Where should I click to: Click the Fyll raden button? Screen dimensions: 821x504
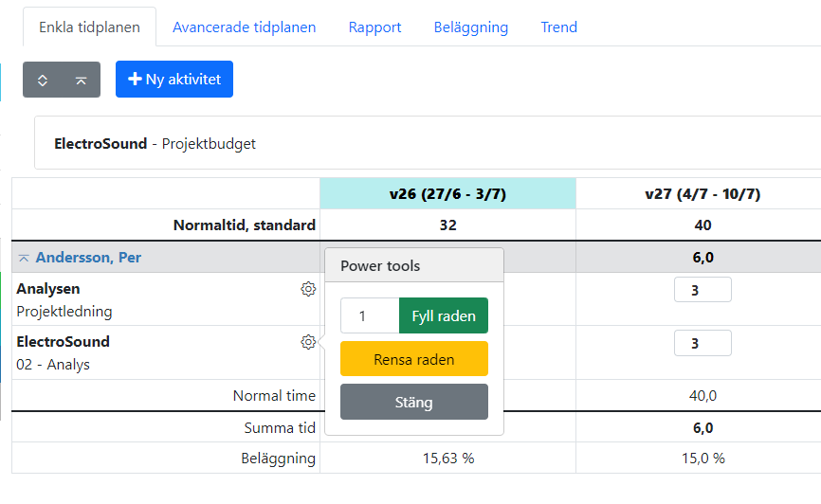click(444, 315)
